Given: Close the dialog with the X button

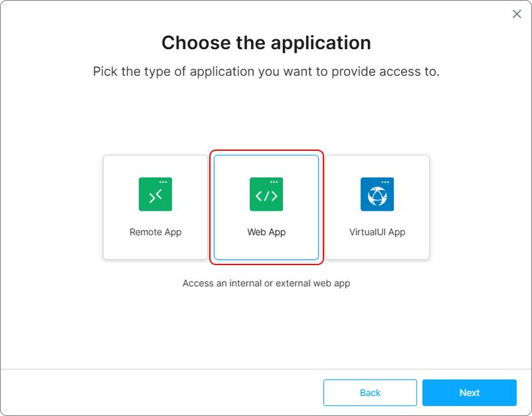Looking at the screenshot, I should pos(517,14).
